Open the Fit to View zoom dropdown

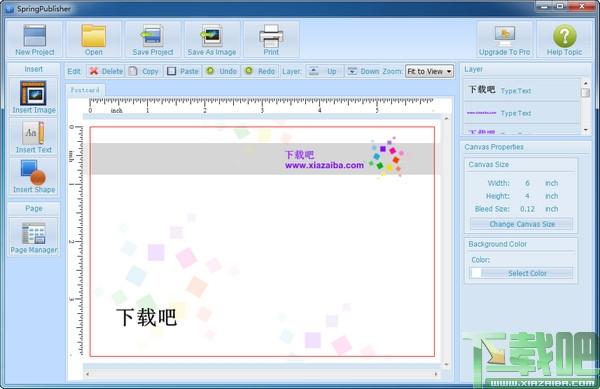point(429,71)
